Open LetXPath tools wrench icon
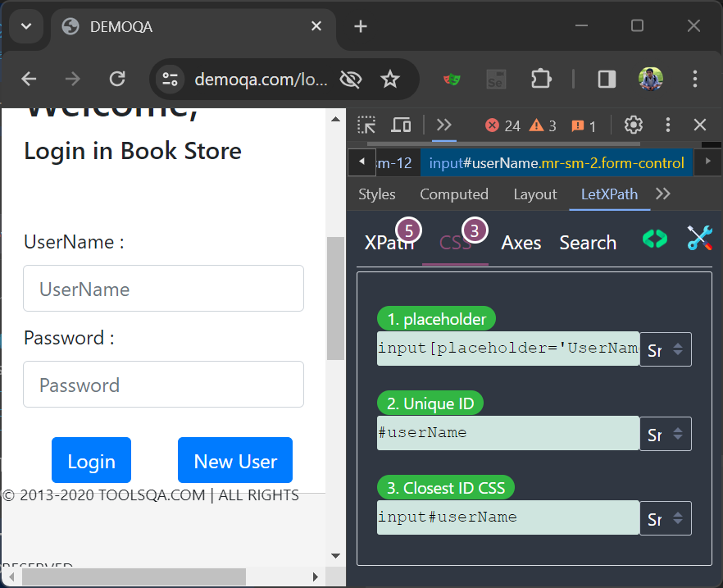723x588 pixels. click(699, 239)
